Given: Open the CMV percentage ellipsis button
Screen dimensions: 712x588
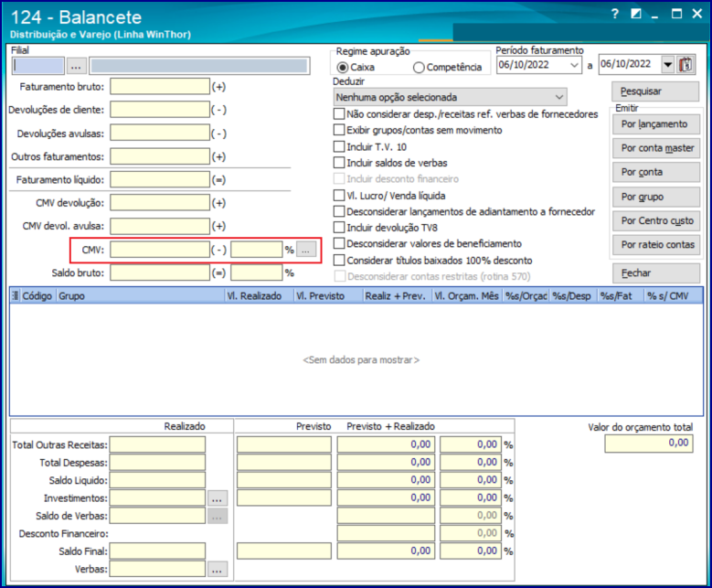Looking at the screenshot, I should pos(306,250).
